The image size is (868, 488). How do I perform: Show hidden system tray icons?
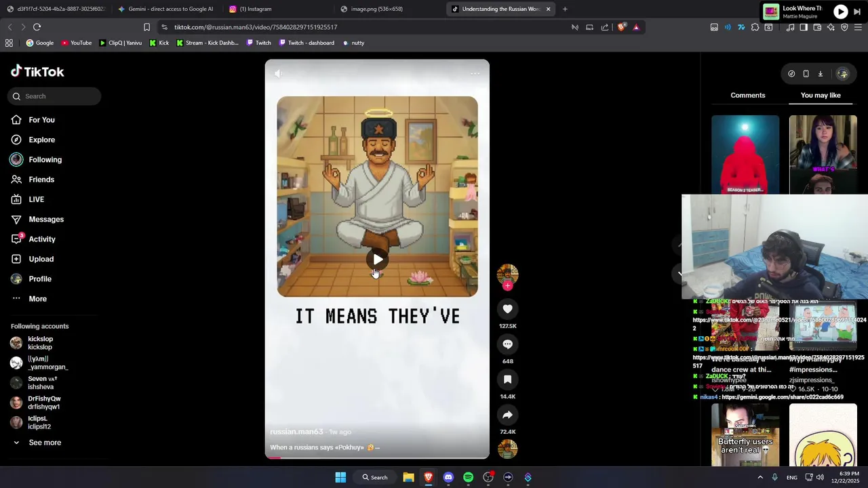[760, 477]
